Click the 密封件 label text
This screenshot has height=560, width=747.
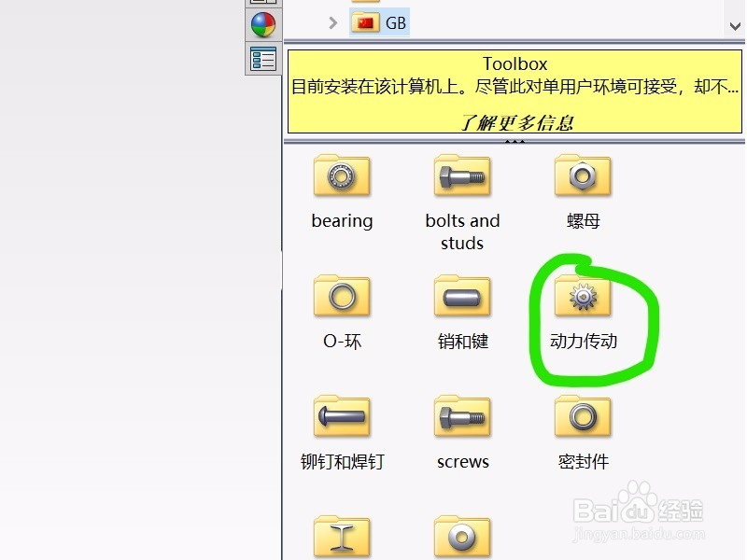pyautogui.click(x=583, y=461)
